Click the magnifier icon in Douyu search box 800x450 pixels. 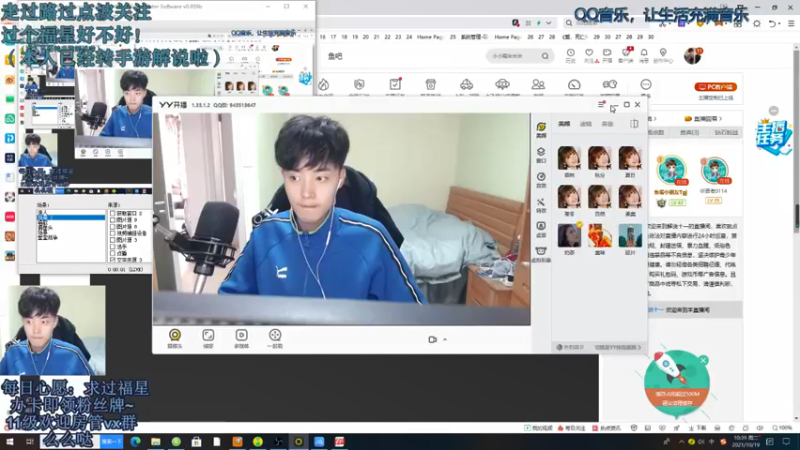click(x=545, y=56)
